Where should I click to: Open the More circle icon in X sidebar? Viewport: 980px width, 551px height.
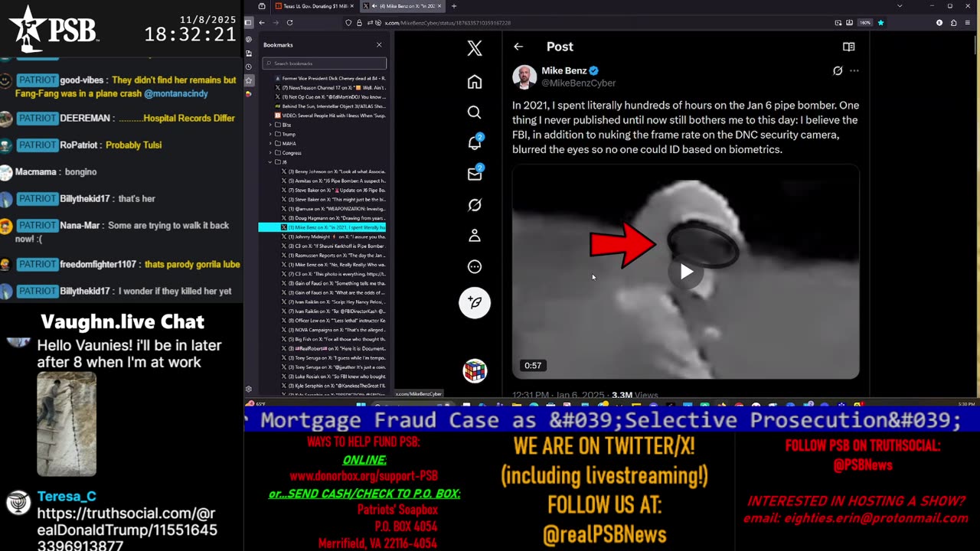click(x=475, y=266)
